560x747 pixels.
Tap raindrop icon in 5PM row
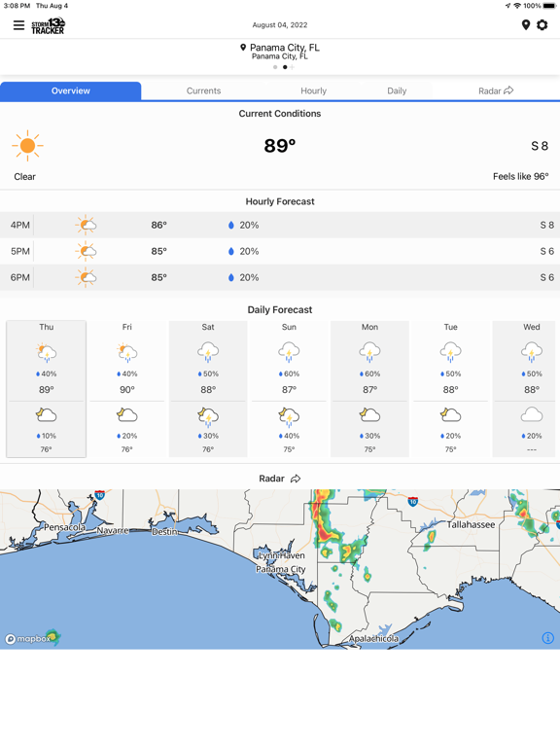click(231, 251)
